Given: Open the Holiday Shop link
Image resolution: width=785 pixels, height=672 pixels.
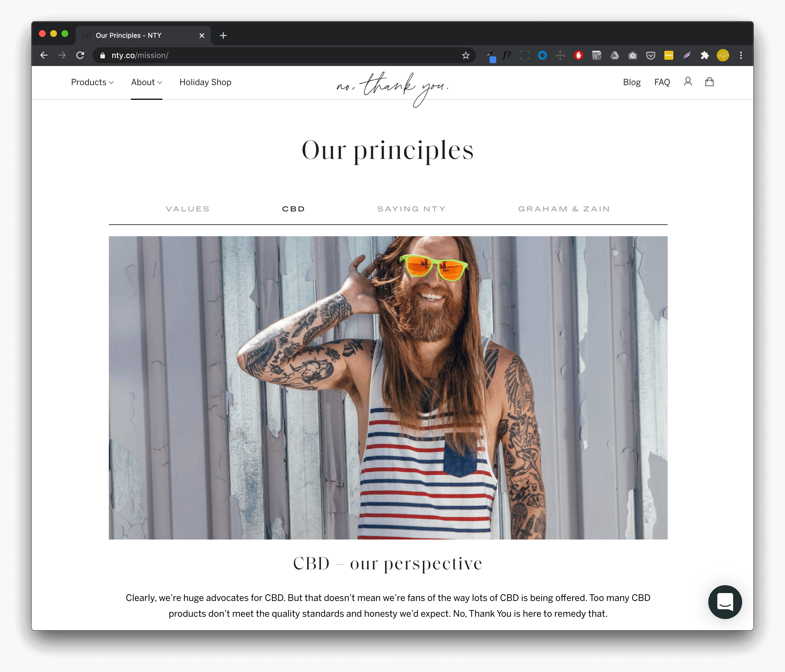Looking at the screenshot, I should (x=205, y=82).
